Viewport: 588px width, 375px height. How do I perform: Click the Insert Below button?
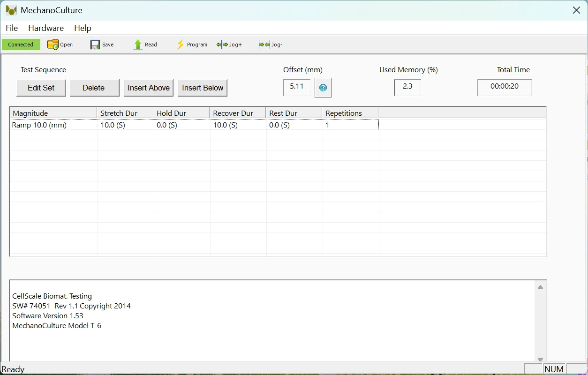[x=203, y=88]
